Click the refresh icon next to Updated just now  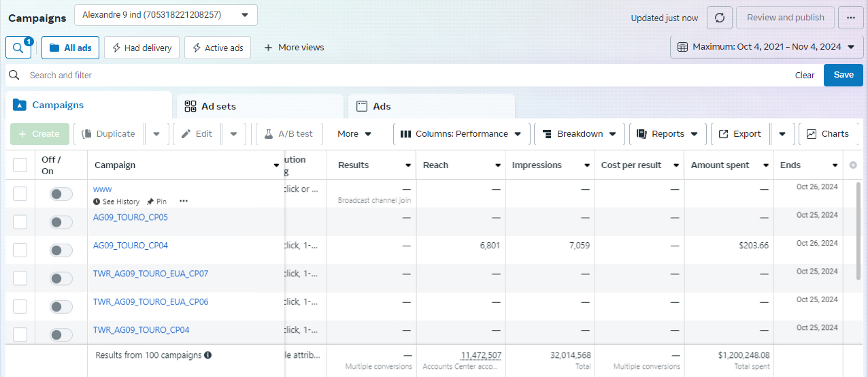coord(720,18)
